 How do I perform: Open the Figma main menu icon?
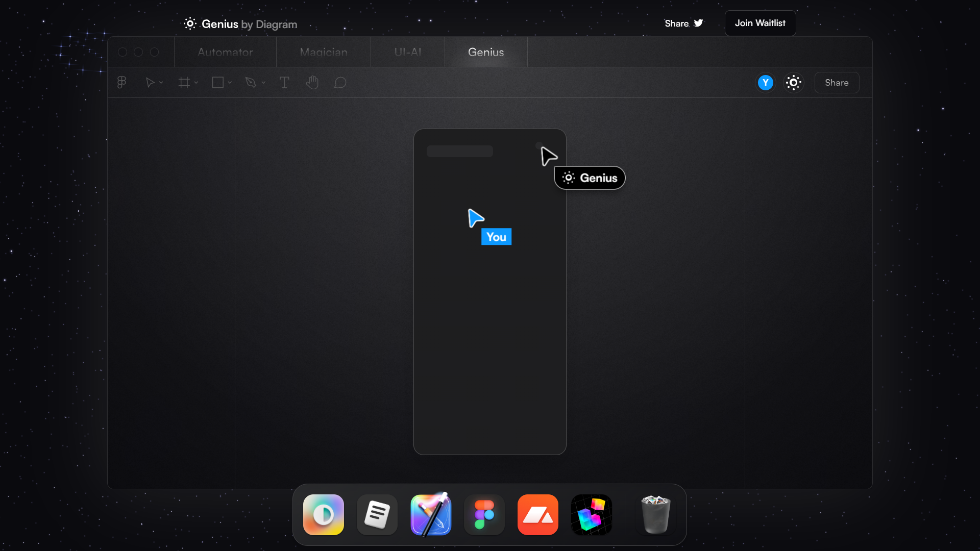pyautogui.click(x=121, y=83)
